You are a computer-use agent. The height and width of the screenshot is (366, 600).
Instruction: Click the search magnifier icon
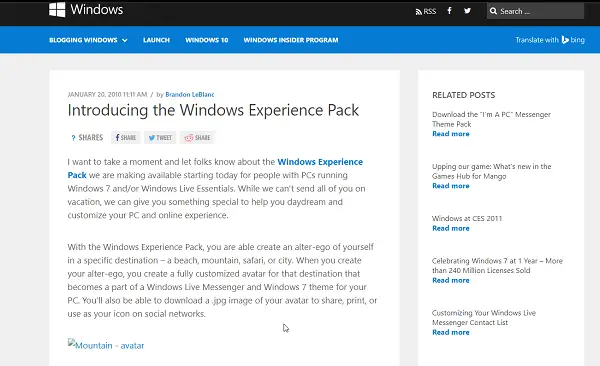pyautogui.click(x=493, y=11)
